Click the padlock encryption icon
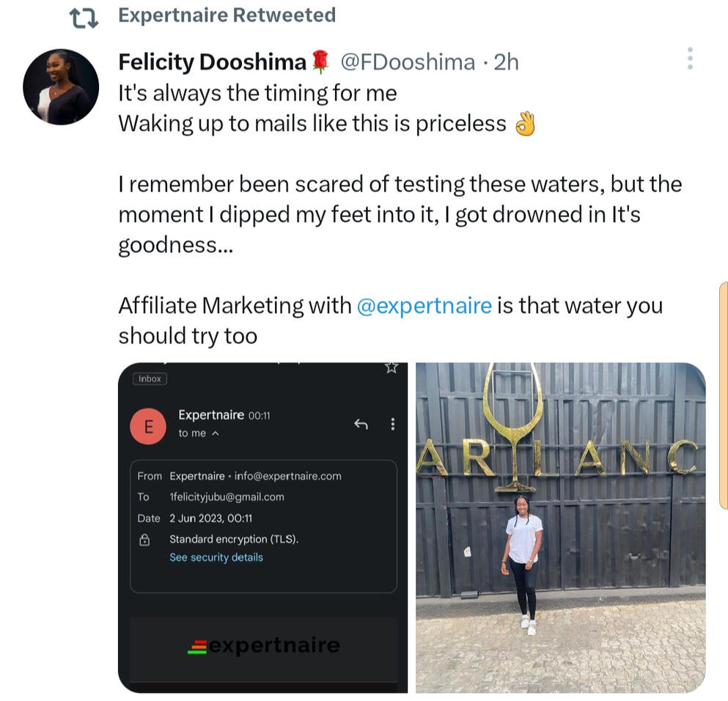Screen dimensions: 728x701 coord(144,540)
